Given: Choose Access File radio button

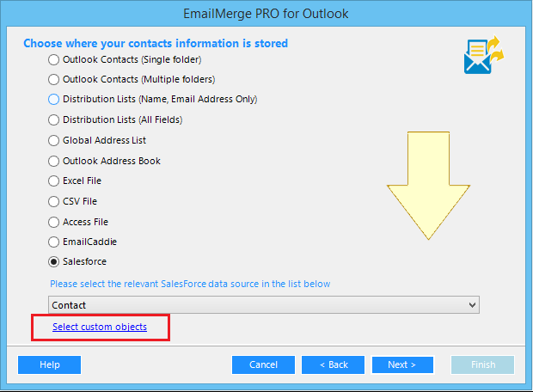Looking at the screenshot, I should click(x=54, y=222).
